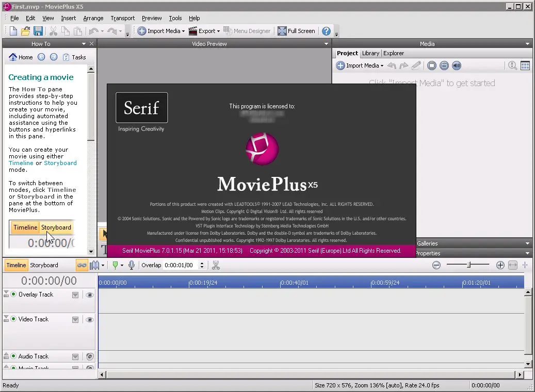The width and height of the screenshot is (535, 392).
Task: Cut selection using the scissors toolbar icon
Action: [x=53, y=31]
